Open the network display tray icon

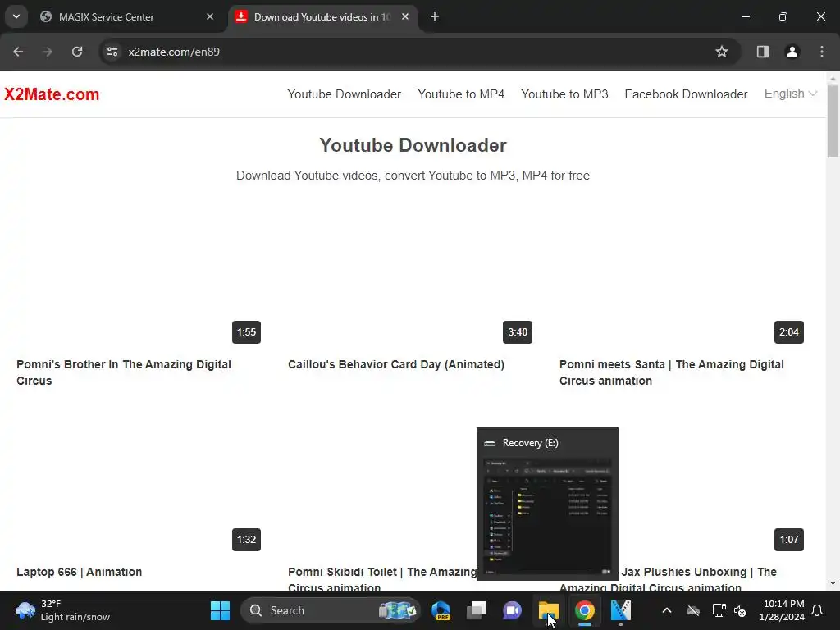(719, 610)
